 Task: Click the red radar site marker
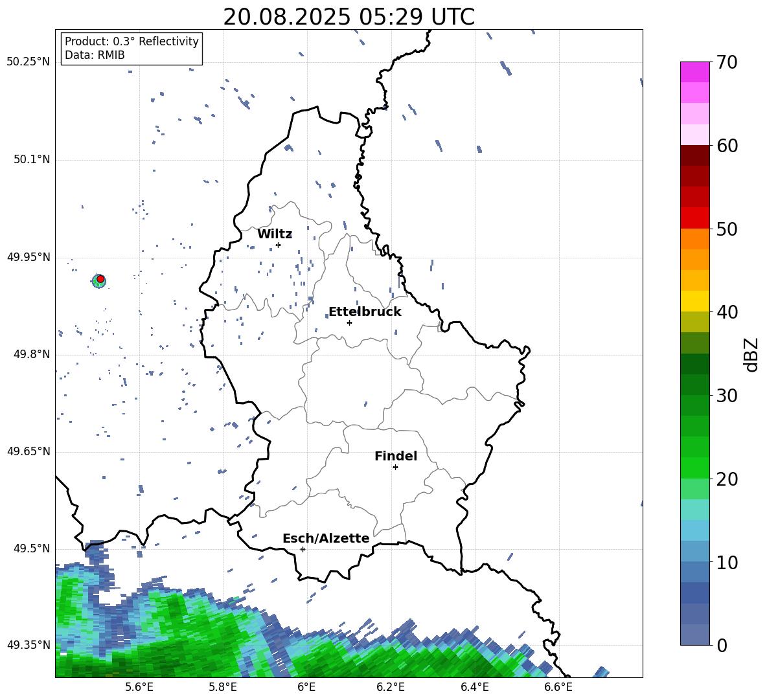pos(100,279)
